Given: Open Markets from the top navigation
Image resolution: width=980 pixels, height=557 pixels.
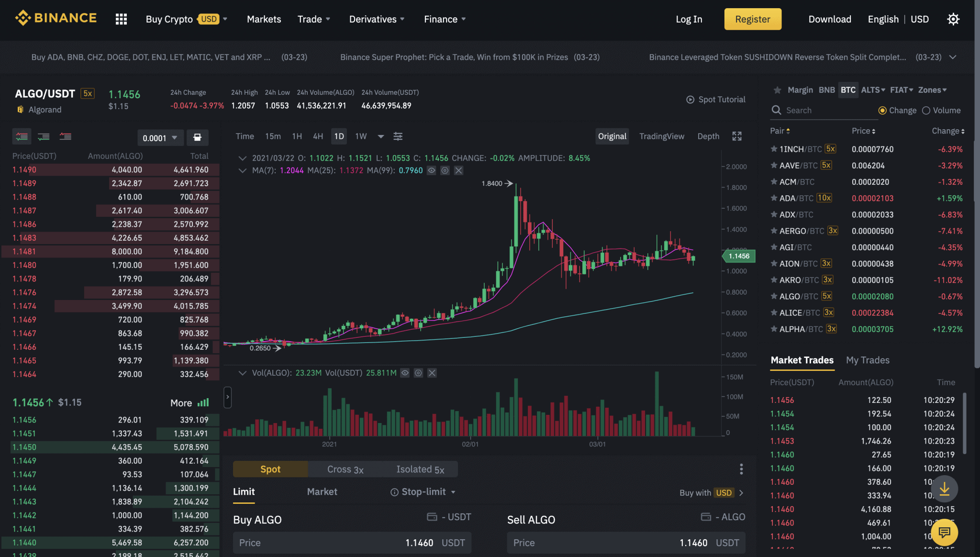Looking at the screenshot, I should click(264, 19).
